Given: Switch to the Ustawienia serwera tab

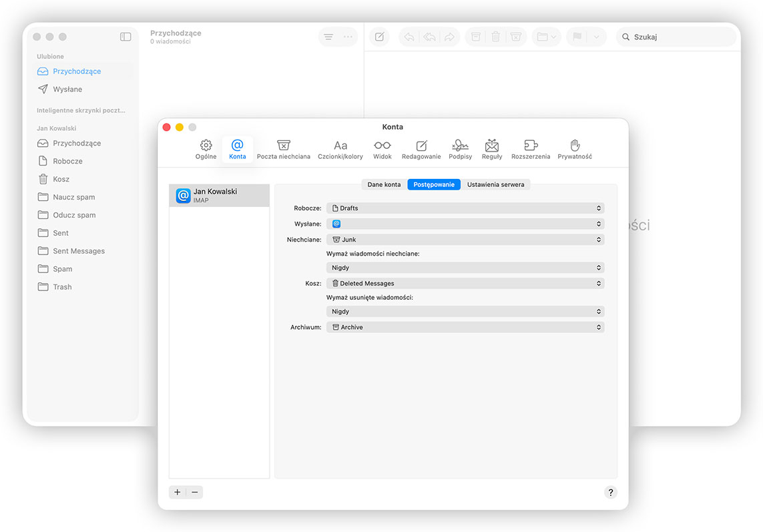Looking at the screenshot, I should click(x=495, y=184).
